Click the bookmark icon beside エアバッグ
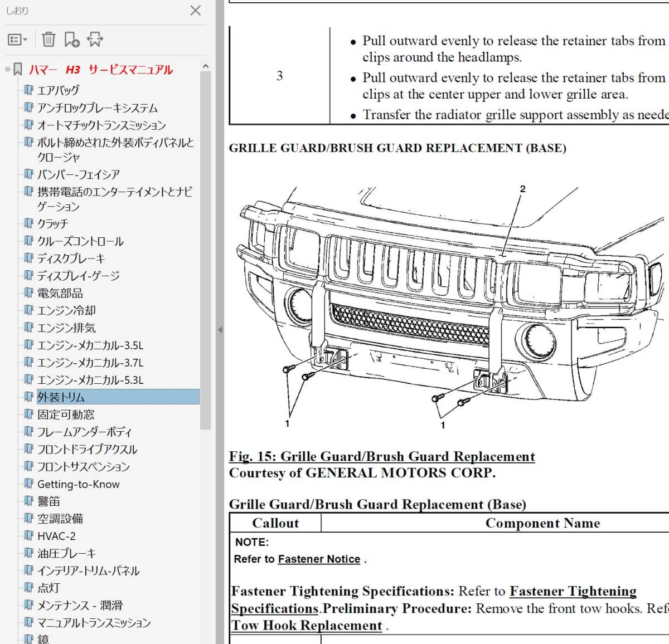This screenshot has width=669, height=644. point(28,90)
